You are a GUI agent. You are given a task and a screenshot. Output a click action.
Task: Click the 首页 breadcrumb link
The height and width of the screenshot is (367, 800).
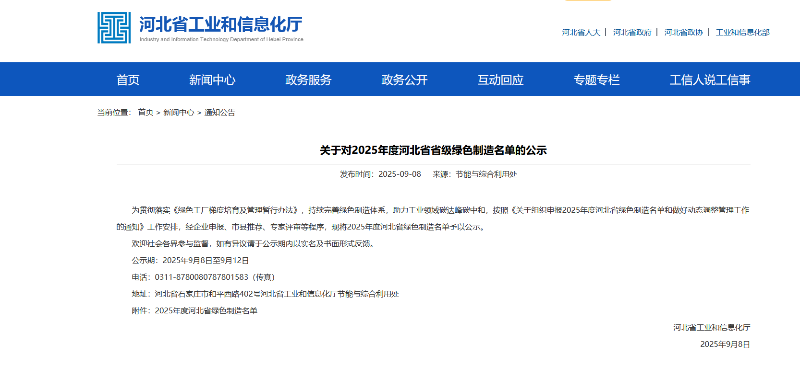coord(145,113)
